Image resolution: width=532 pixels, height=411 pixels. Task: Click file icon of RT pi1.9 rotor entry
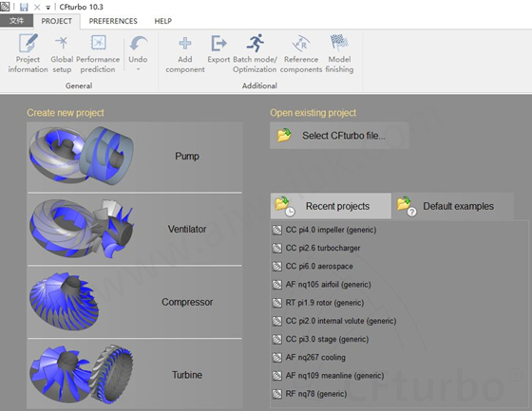(x=277, y=303)
